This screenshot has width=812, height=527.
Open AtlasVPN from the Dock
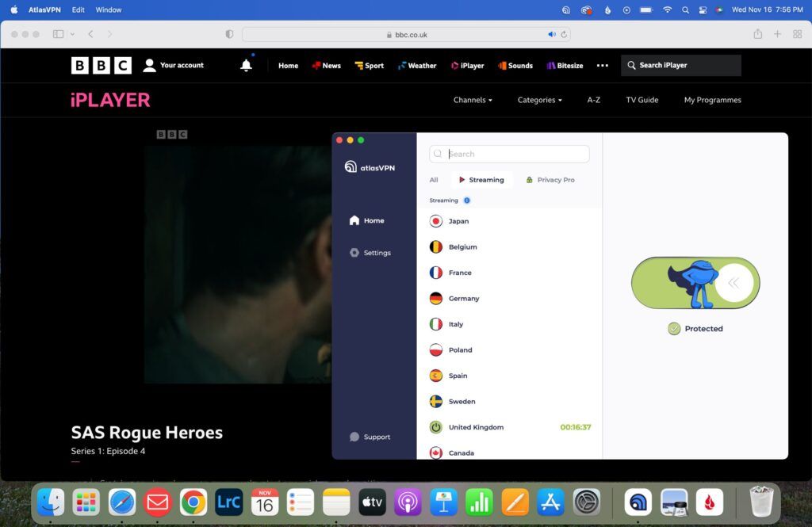click(638, 502)
